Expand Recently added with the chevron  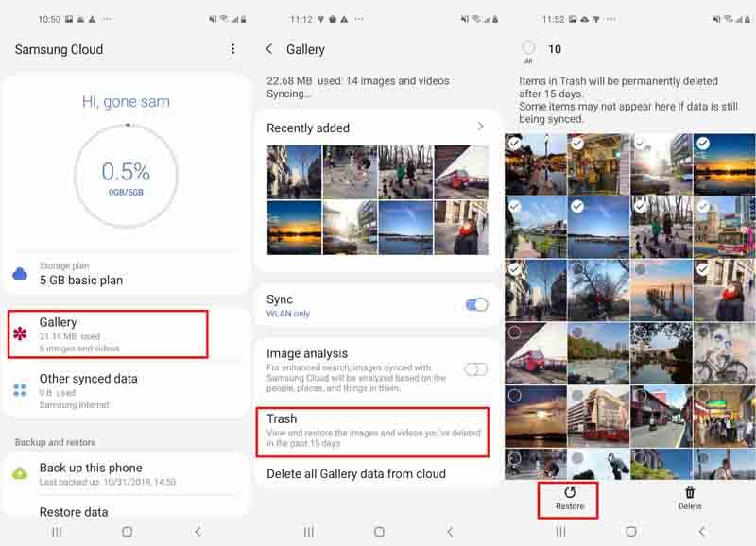tap(480, 127)
